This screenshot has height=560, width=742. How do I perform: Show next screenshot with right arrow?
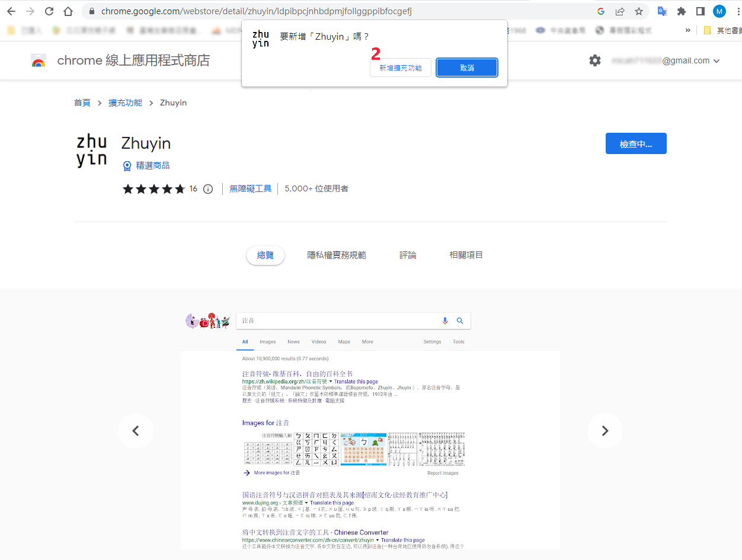point(605,431)
